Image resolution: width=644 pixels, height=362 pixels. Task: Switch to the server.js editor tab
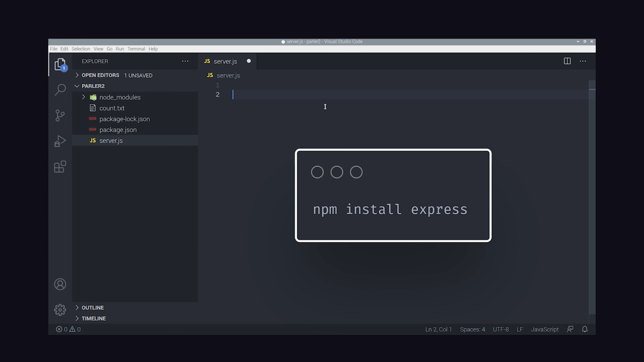point(225,61)
